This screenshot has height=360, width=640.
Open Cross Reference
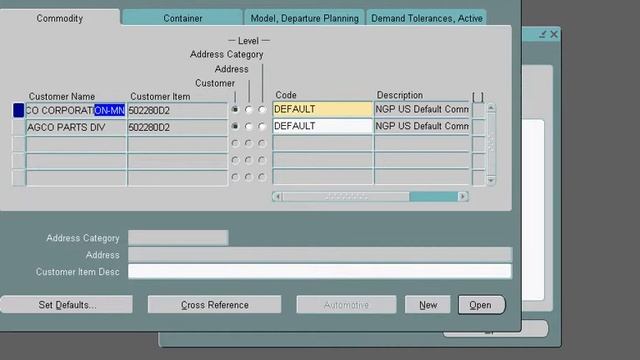tap(215, 305)
